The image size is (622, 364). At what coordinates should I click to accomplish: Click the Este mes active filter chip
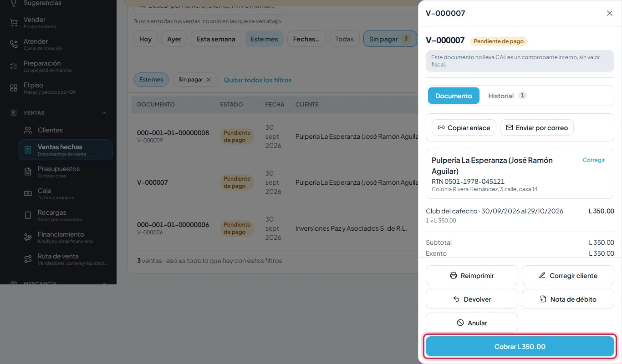coord(151,80)
